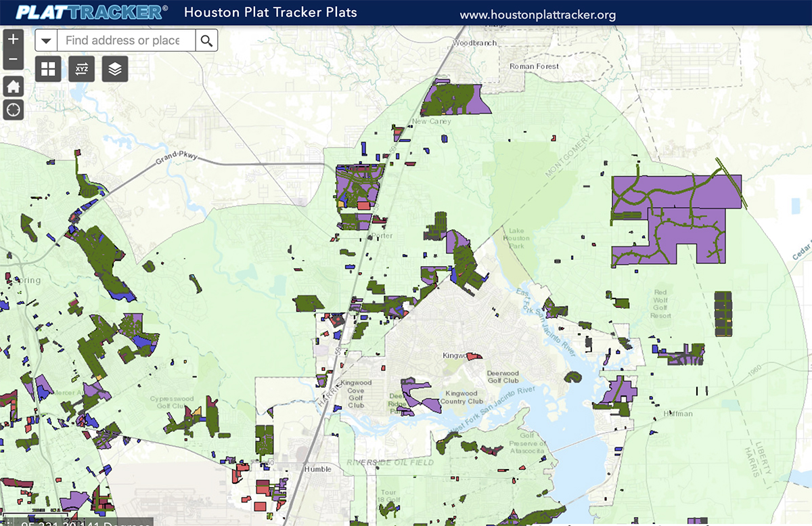
Task: Click the New Caney map label
Action: 431,122
